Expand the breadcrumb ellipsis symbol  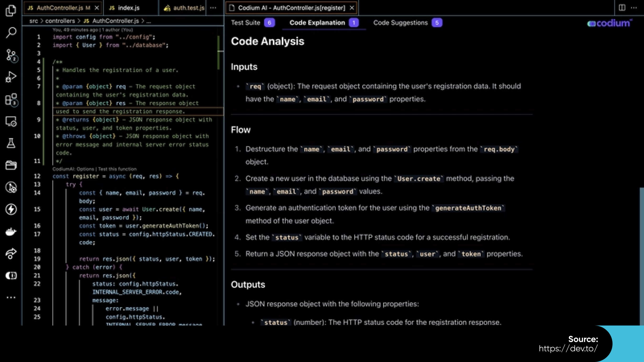pyautogui.click(x=149, y=21)
